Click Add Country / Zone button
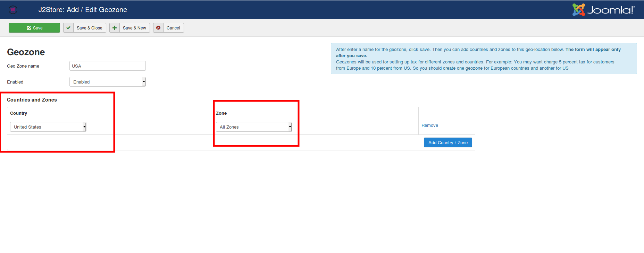644x253 pixels. click(448, 142)
